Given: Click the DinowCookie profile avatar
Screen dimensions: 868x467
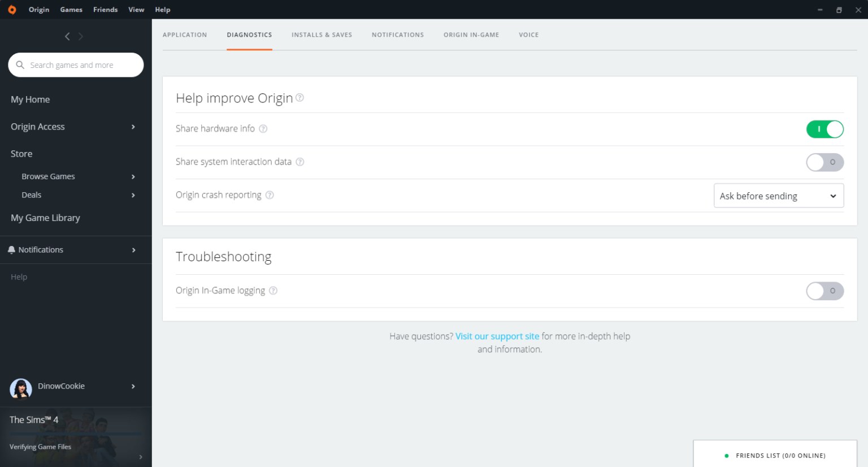Looking at the screenshot, I should (x=21, y=388).
